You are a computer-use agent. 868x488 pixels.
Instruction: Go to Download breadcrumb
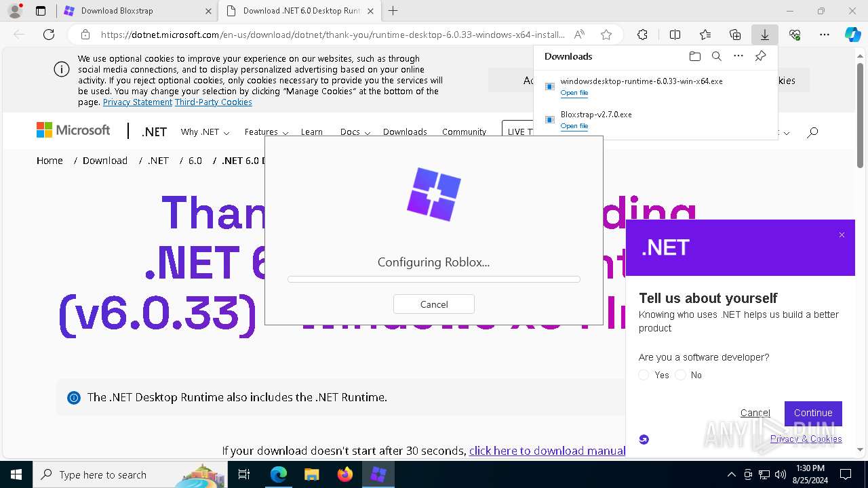pyautogui.click(x=105, y=161)
